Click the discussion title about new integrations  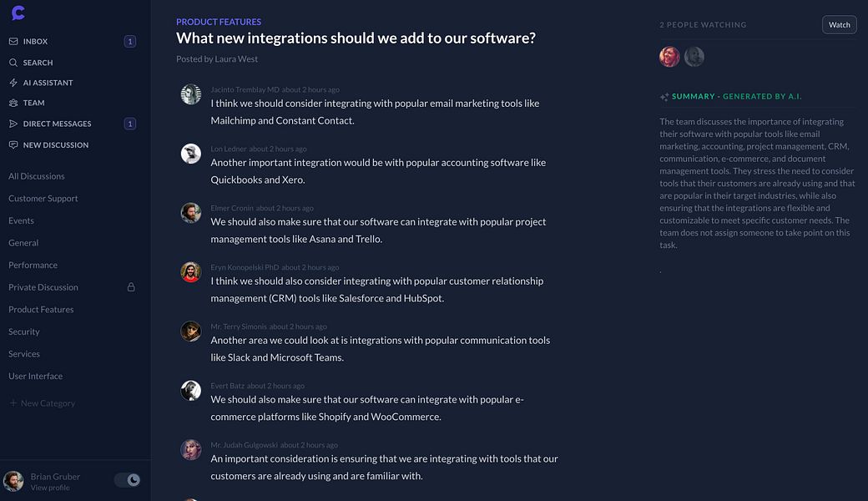click(356, 38)
